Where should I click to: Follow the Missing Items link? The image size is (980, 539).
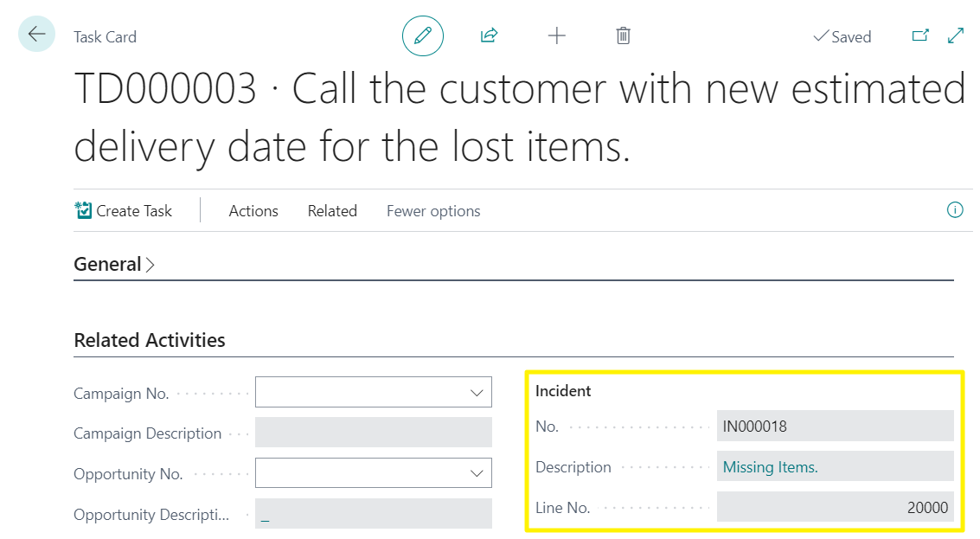click(769, 466)
